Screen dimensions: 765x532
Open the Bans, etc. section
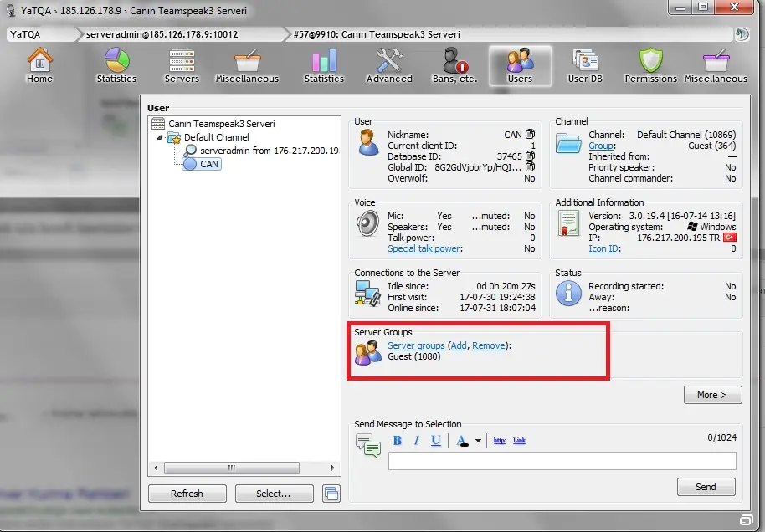454,66
